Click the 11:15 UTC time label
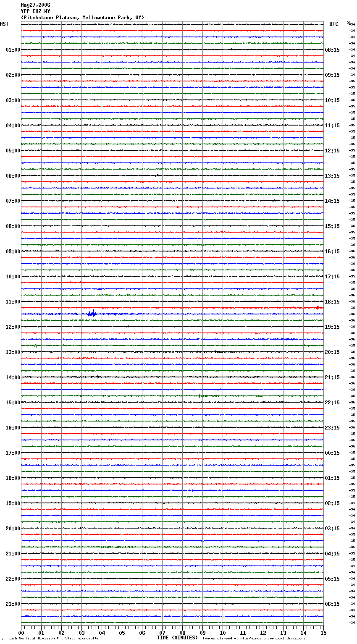This screenshot has width=357, height=644. click(332, 126)
